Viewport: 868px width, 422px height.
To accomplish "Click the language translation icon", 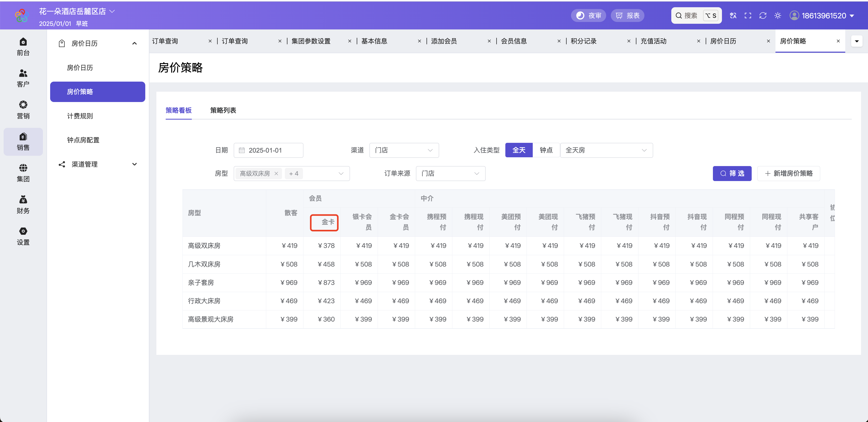I will click(x=733, y=15).
